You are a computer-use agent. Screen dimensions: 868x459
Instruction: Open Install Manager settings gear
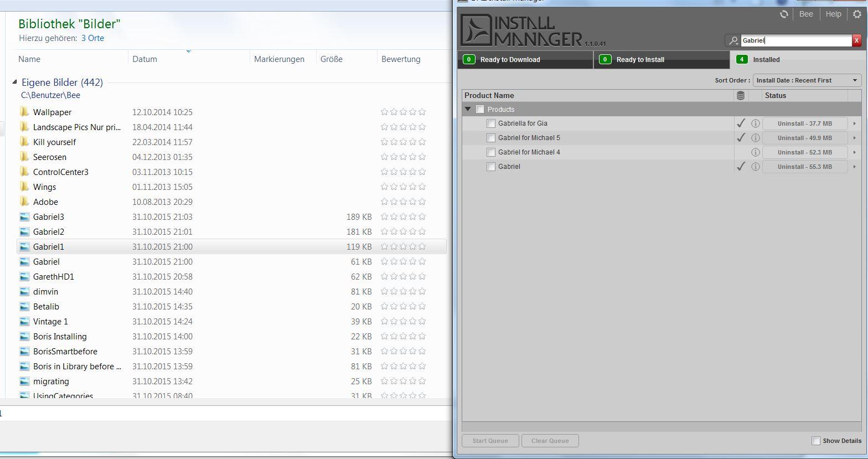click(x=857, y=14)
